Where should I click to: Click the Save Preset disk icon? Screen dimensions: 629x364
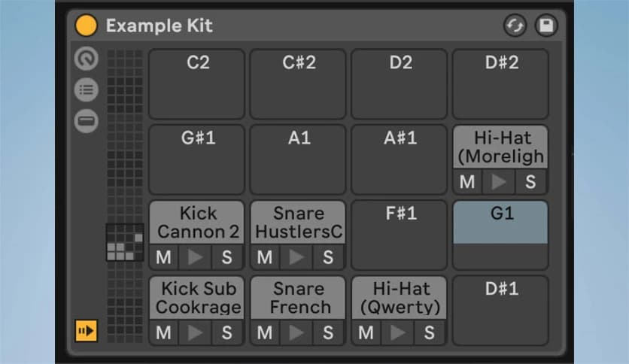pos(546,26)
